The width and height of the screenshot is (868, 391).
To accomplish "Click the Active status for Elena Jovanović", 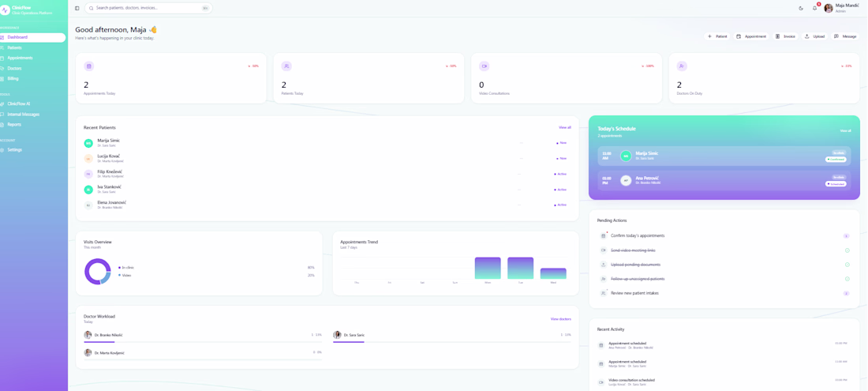I will (560, 205).
